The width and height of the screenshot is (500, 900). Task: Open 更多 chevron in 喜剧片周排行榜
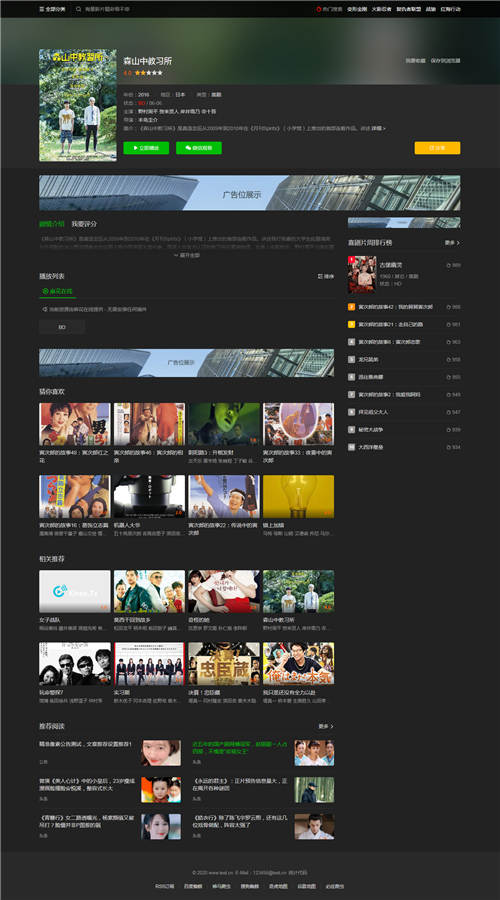458,243
